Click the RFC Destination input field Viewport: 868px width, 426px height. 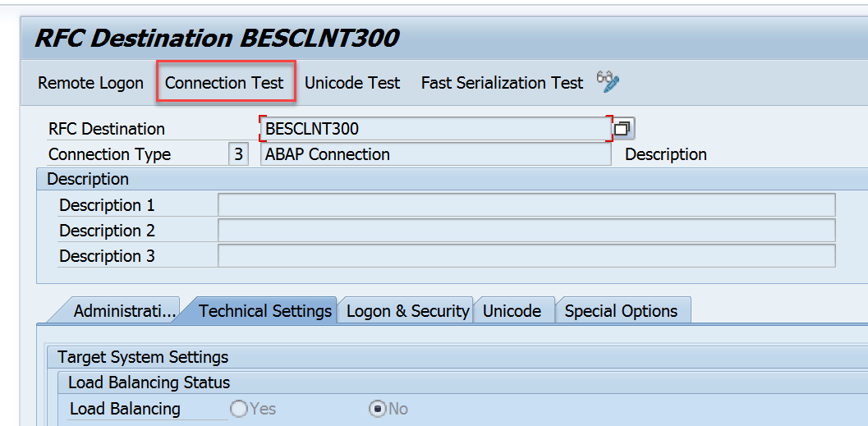point(435,129)
